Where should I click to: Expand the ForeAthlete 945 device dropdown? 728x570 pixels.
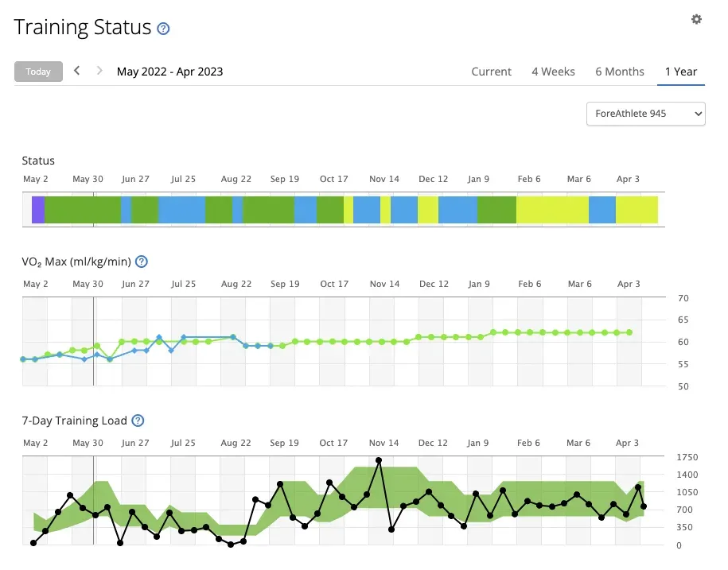tap(645, 114)
